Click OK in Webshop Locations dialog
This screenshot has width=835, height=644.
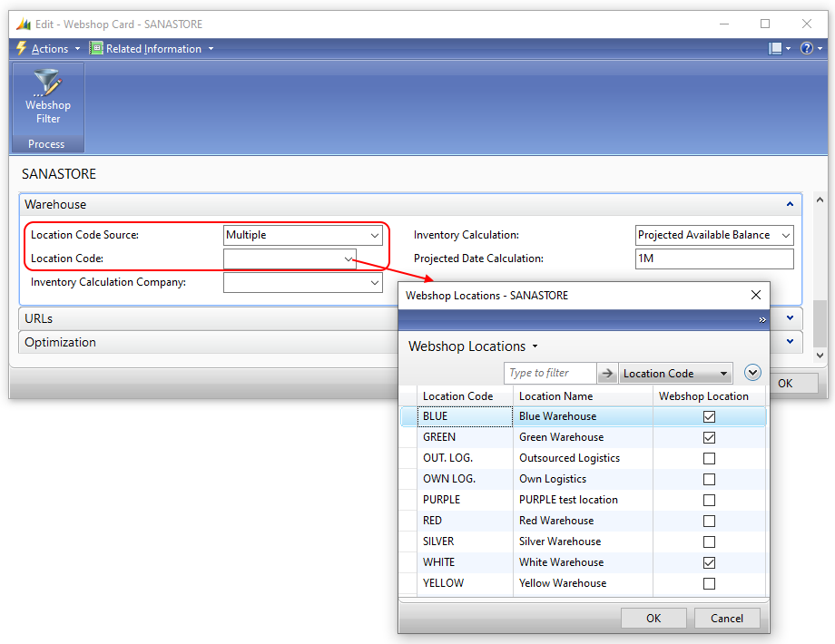pos(653,618)
